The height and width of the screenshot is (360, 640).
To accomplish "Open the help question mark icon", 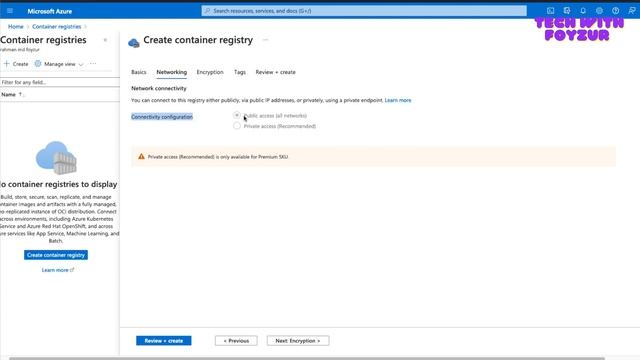I will [x=616, y=11].
